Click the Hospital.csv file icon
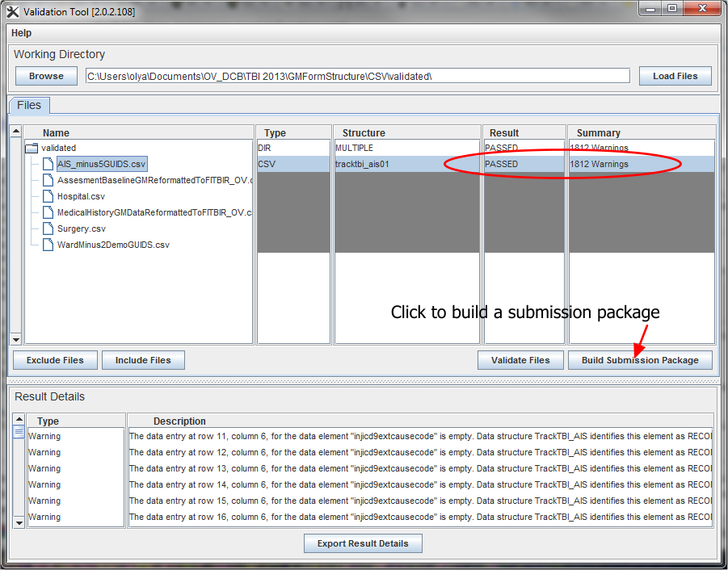The height and width of the screenshot is (570, 728). tap(48, 196)
